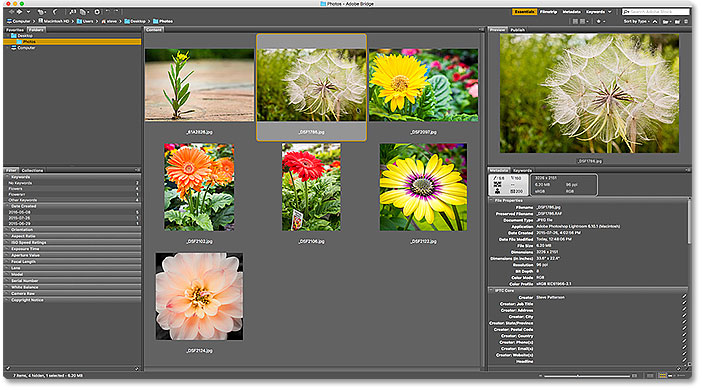Click Desktop in the path bar

pos(135,21)
